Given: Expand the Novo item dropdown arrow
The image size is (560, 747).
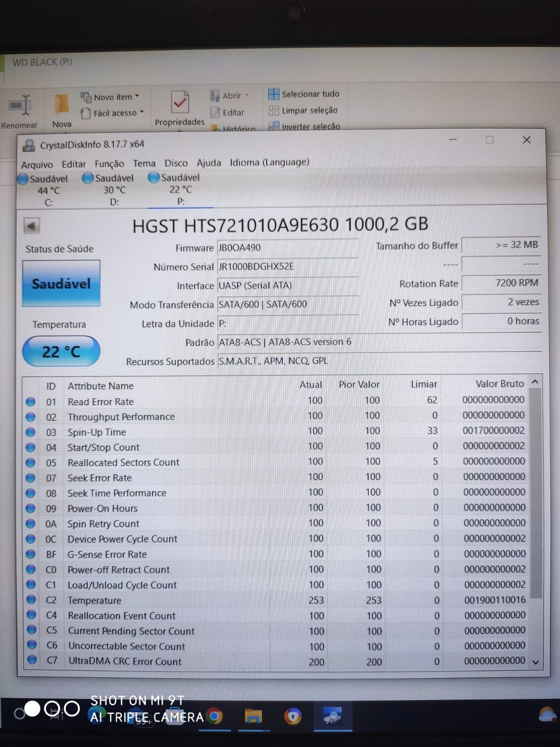Looking at the screenshot, I should (x=137, y=97).
